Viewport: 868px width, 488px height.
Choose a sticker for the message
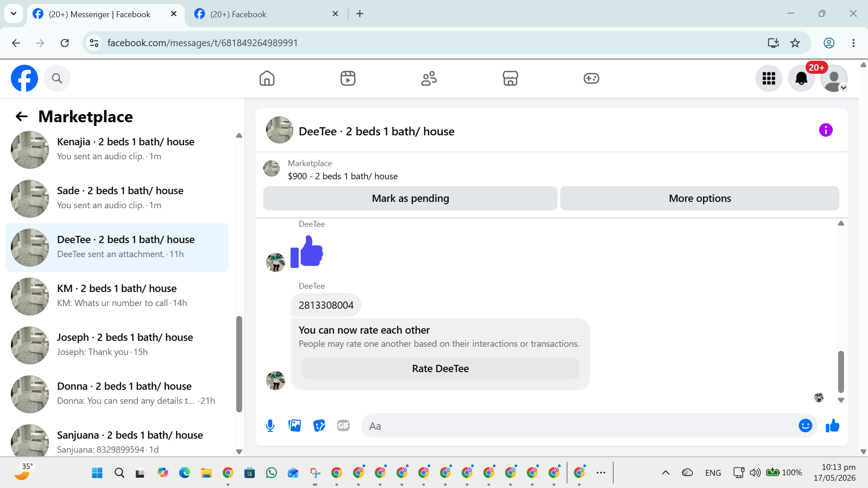(319, 426)
